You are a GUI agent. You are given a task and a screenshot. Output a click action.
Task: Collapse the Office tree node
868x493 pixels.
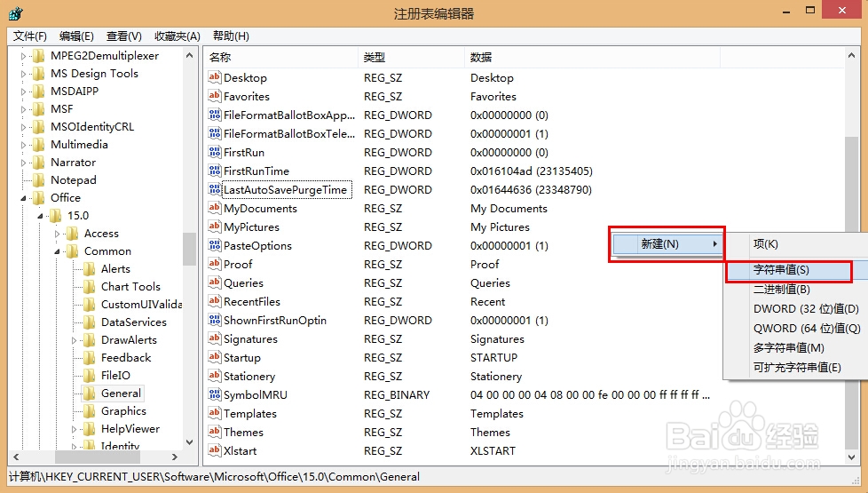point(23,198)
